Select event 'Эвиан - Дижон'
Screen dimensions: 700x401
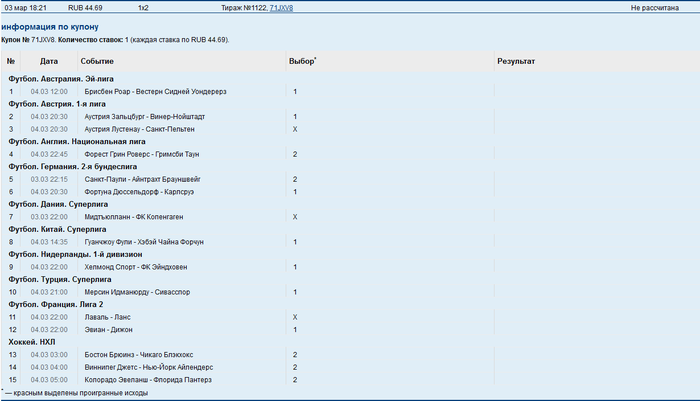(108, 329)
